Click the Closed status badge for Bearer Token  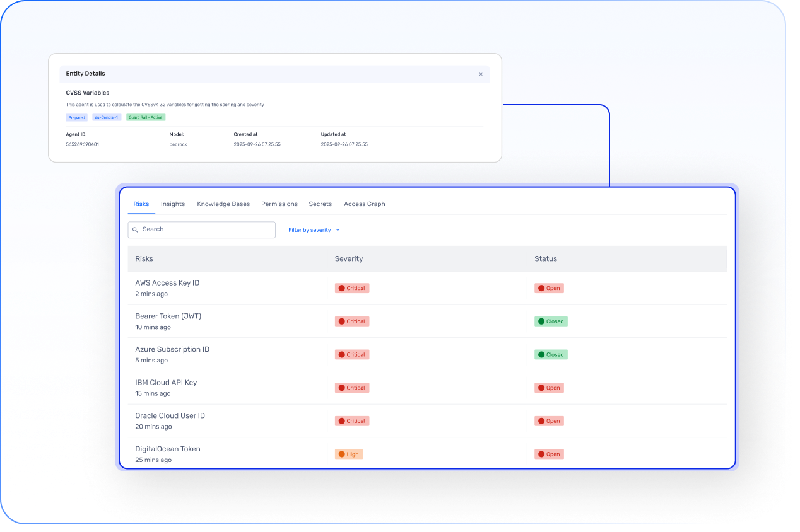[551, 321]
